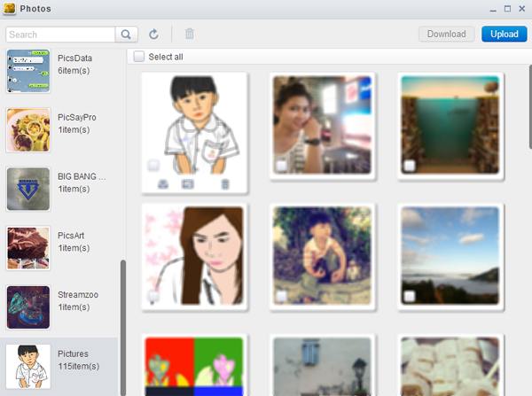Click the Download button
532x396 pixels.
[447, 34]
